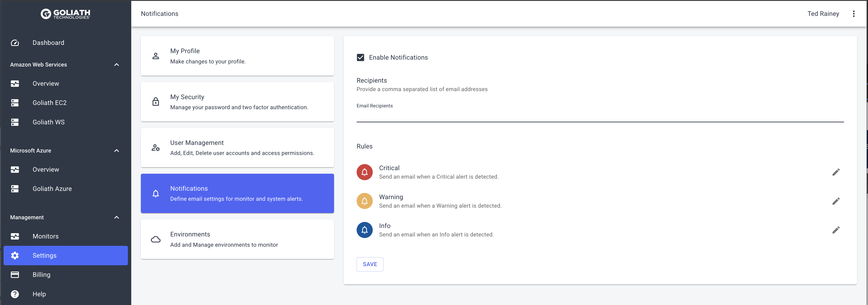Open the Dashboard gauge icon
868x305 pixels.
(15, 43)
